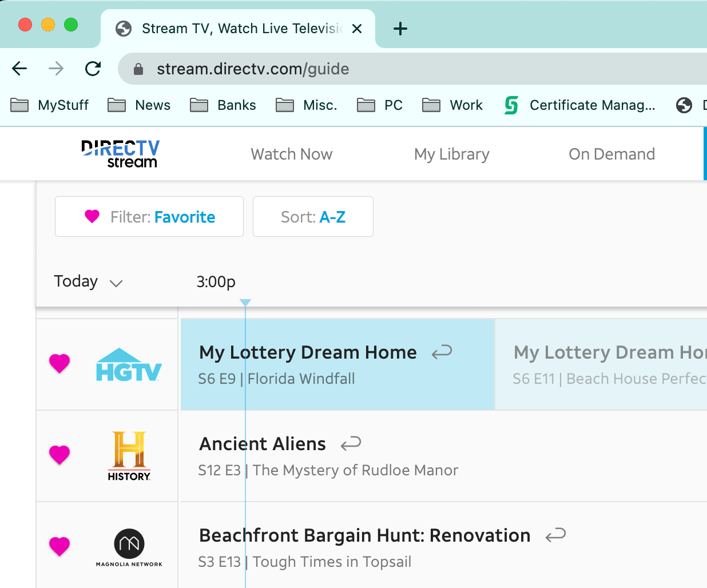This screenshot has height=588, width=707.
Task: Click the History channel logo
Action: click(x=129, y=456)
